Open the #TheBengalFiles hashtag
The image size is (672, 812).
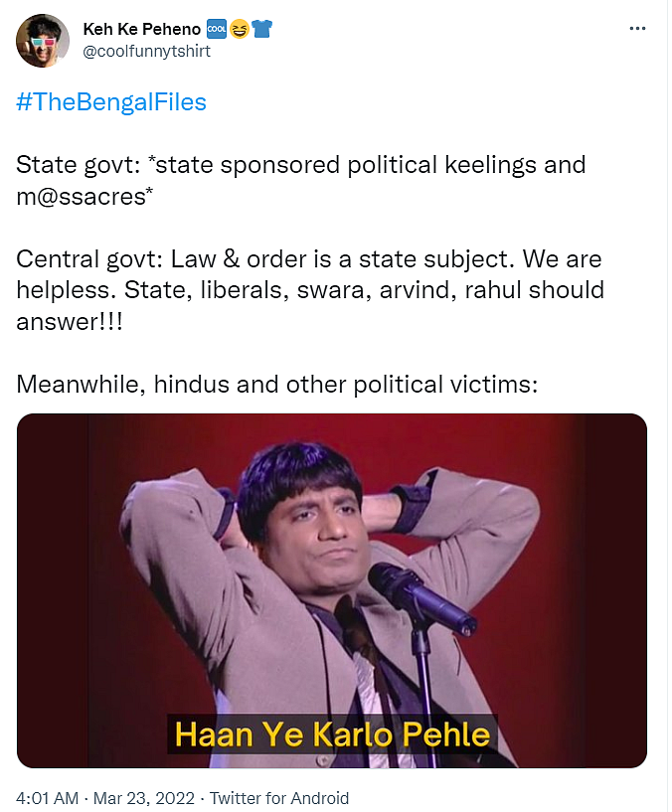tap(111, 102)
